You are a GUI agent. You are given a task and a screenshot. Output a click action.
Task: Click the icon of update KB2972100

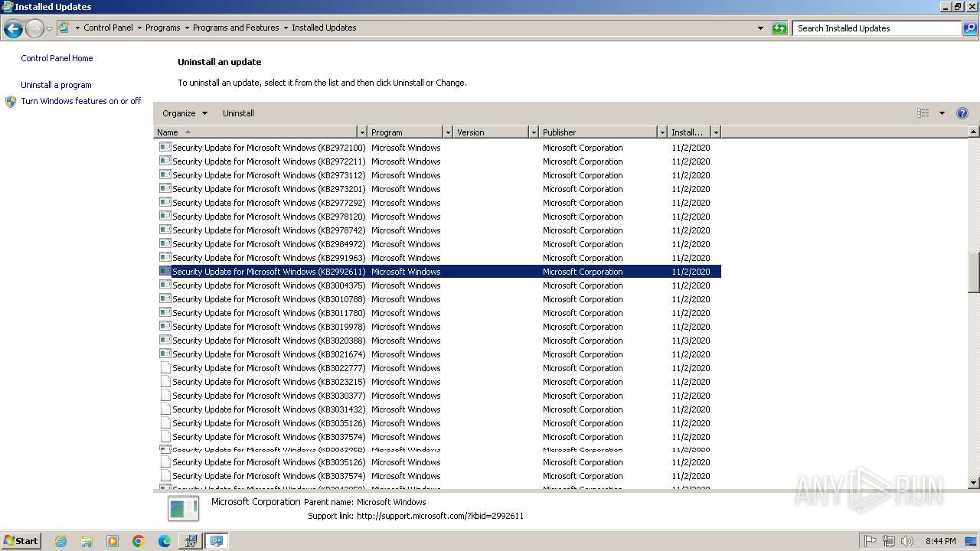pyautogui.click(x=165, y=147)
